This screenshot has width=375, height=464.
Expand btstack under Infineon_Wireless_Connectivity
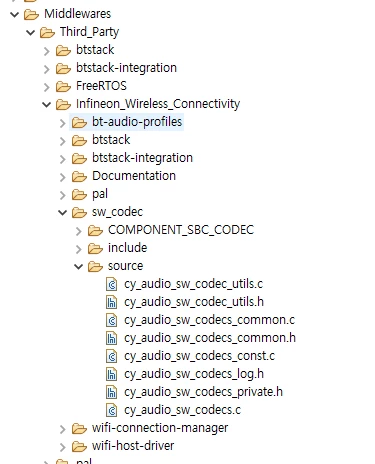[x=62, y=141]
